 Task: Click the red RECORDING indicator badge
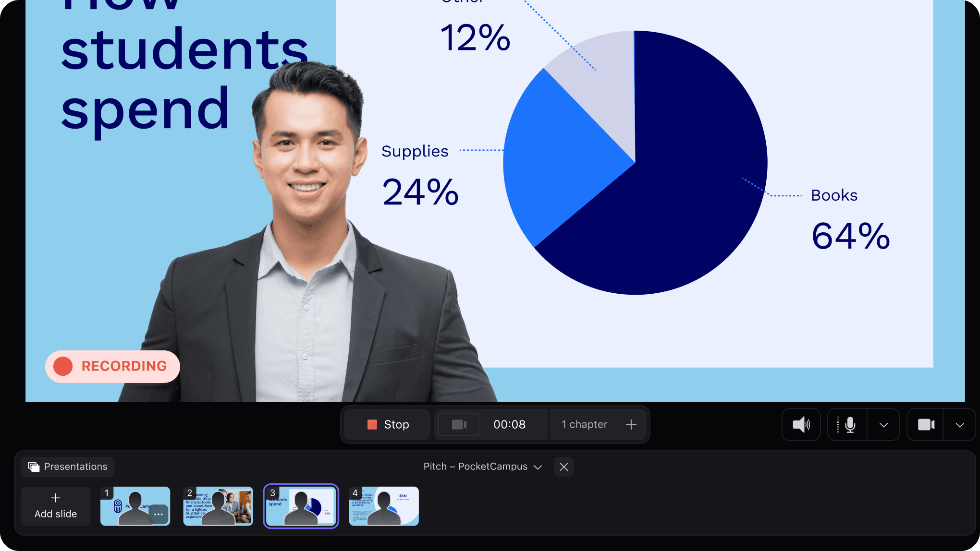(x=113, y=366)
